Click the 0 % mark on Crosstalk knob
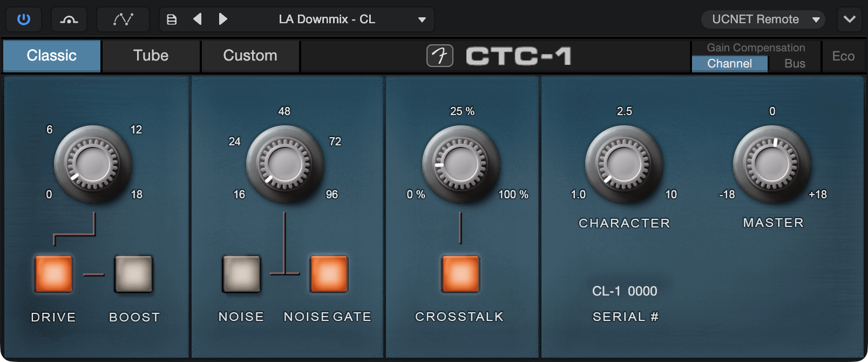This screenshot has height=362, width=868. (416, 195)
